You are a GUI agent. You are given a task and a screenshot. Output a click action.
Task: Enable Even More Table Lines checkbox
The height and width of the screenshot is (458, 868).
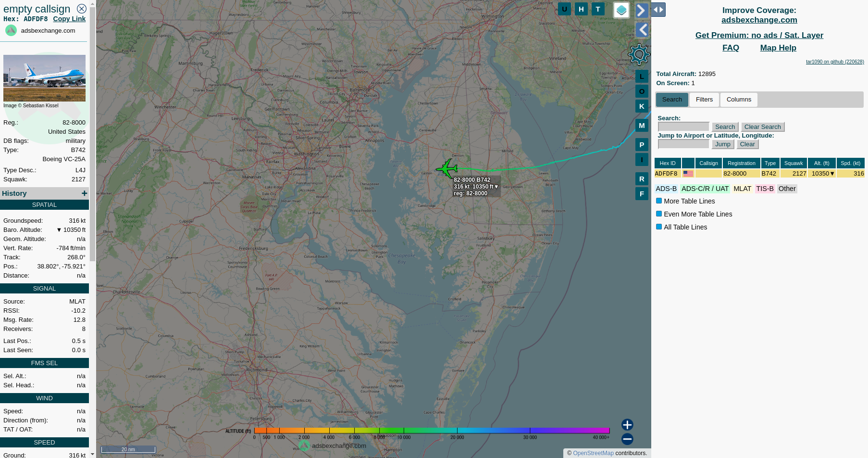(659, 214)
